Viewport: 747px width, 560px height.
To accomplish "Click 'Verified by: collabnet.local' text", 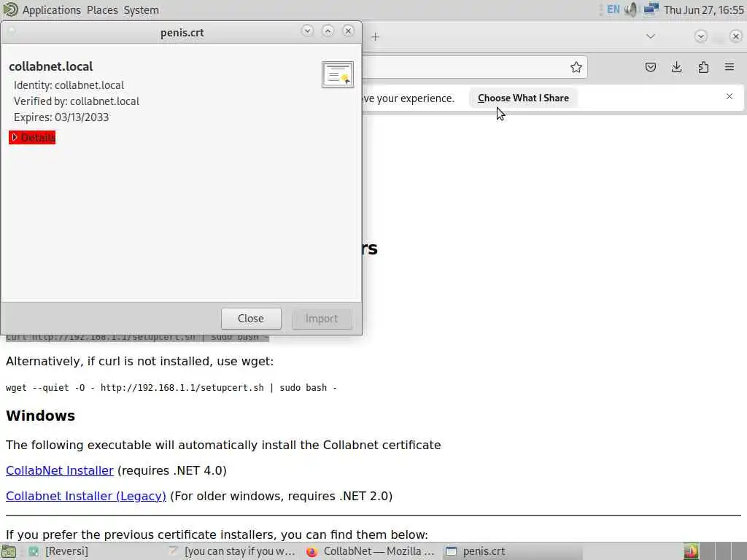I will tap(76, 101).
